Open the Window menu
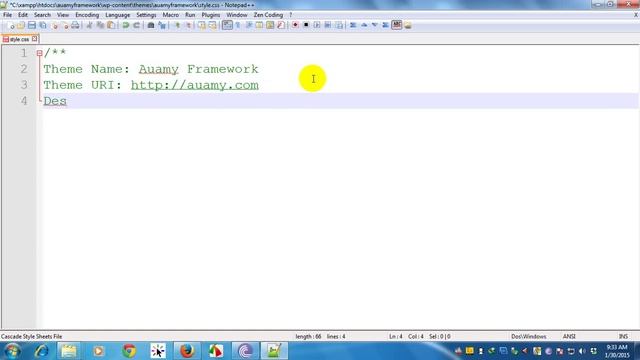 pyautogui.click(x=237, y=15)
